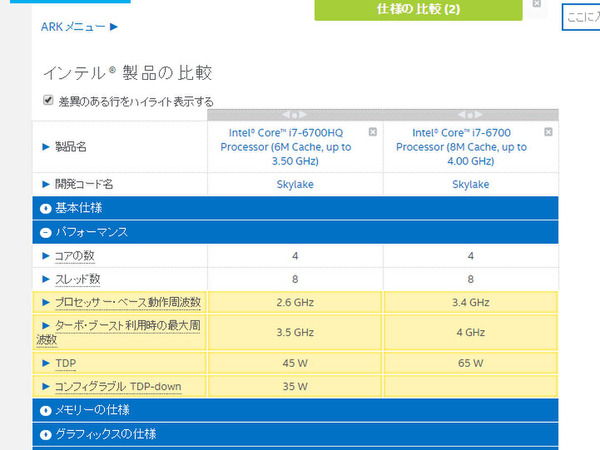Open プロセッサー・ベース動作周波数 label
This screenshot has height=450, width=600.
(128, 302)
